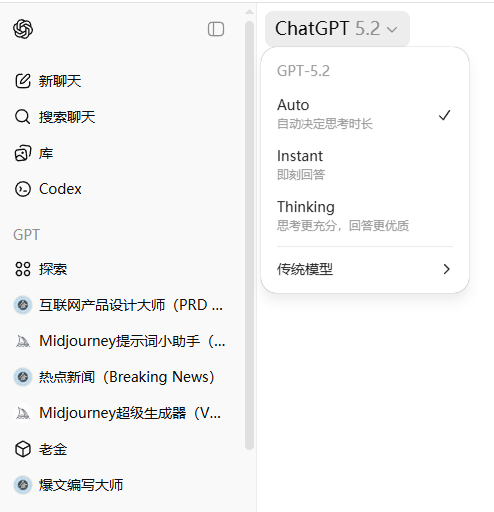Click the new chat pencil icon
This screenshot has width=494, height=512.
(23, 81)
